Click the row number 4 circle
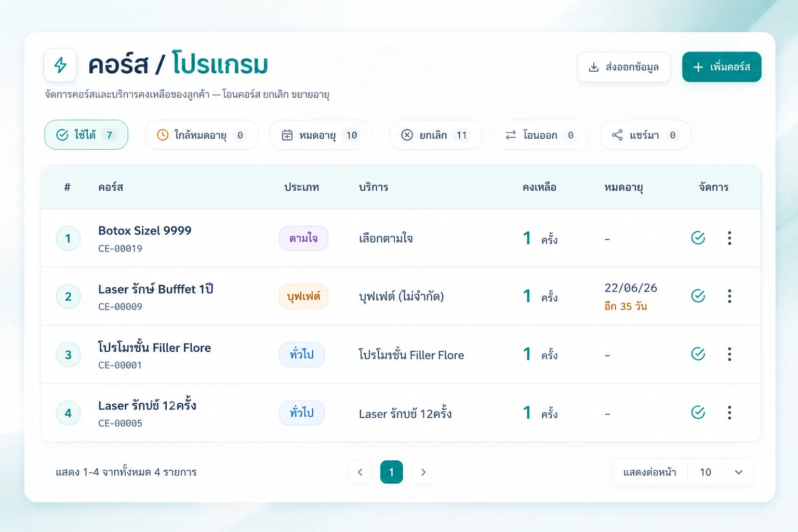798x532 pixels. pyautogui.click(x=68, y=413)
